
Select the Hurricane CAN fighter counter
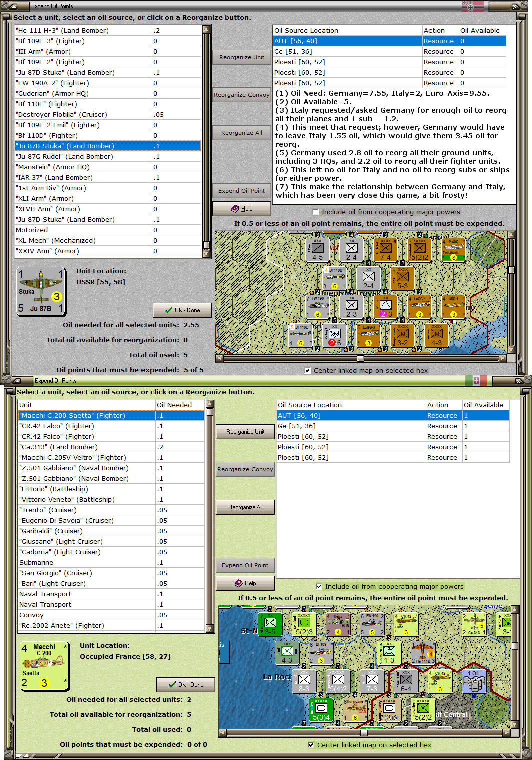pyautogui.click(x=355, y=709)
